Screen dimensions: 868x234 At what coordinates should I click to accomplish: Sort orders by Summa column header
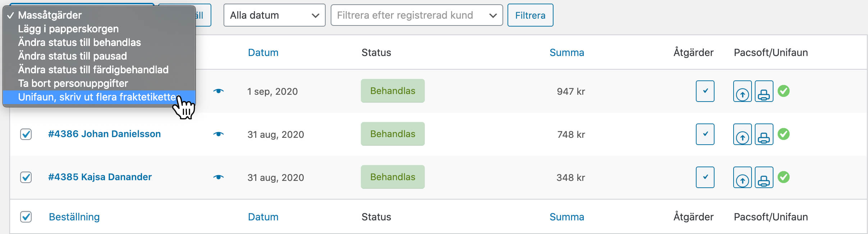click(566, 52)
